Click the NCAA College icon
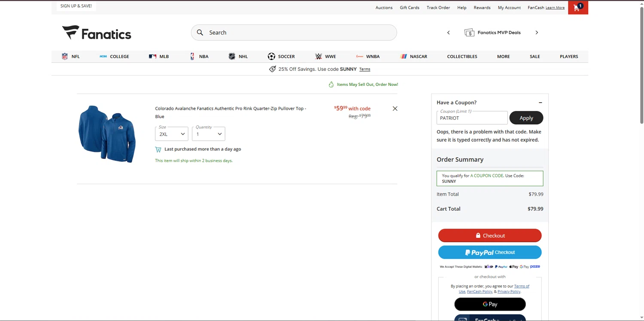This screenshot has width=644, height=321. coord(103,56)
